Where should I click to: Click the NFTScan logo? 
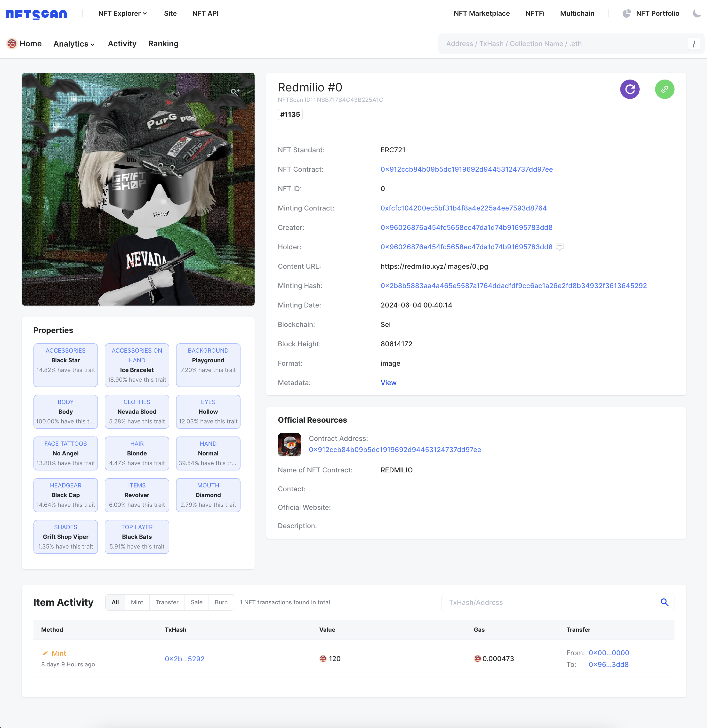36,14
